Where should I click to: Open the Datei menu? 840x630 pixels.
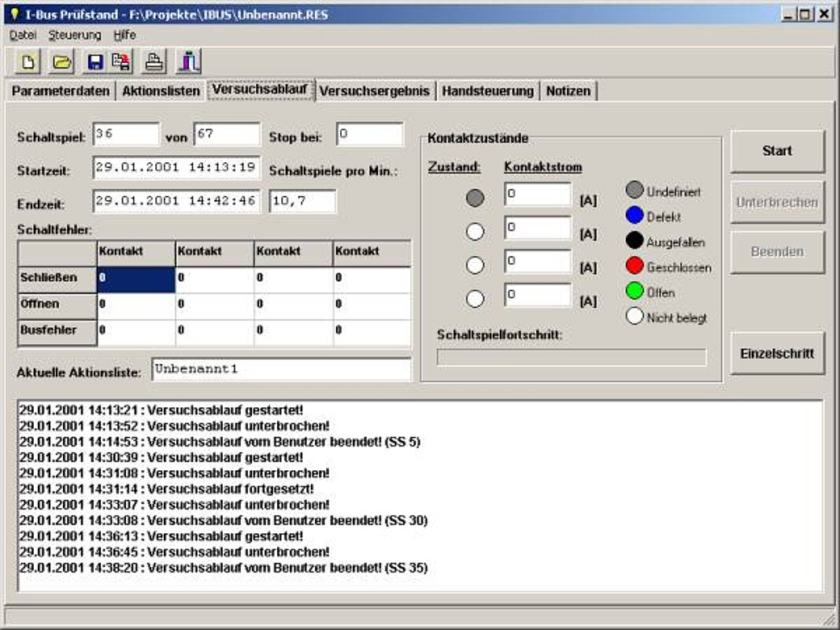click(x=23, y=35)
